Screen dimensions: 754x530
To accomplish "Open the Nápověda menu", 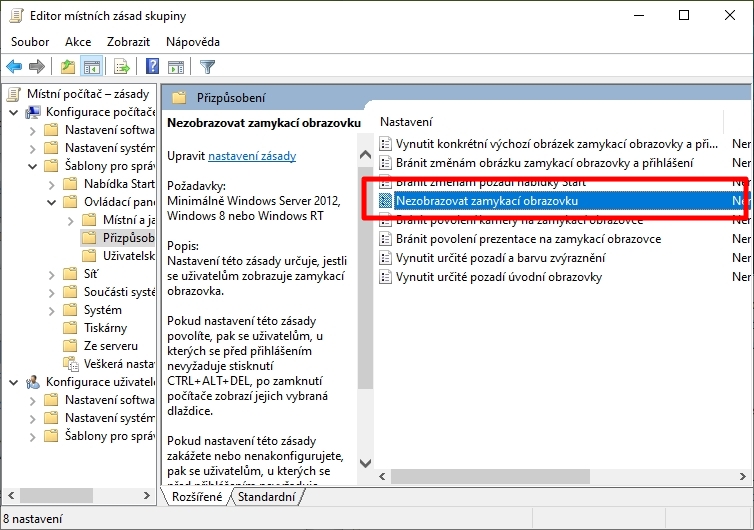I will point(193,42).
